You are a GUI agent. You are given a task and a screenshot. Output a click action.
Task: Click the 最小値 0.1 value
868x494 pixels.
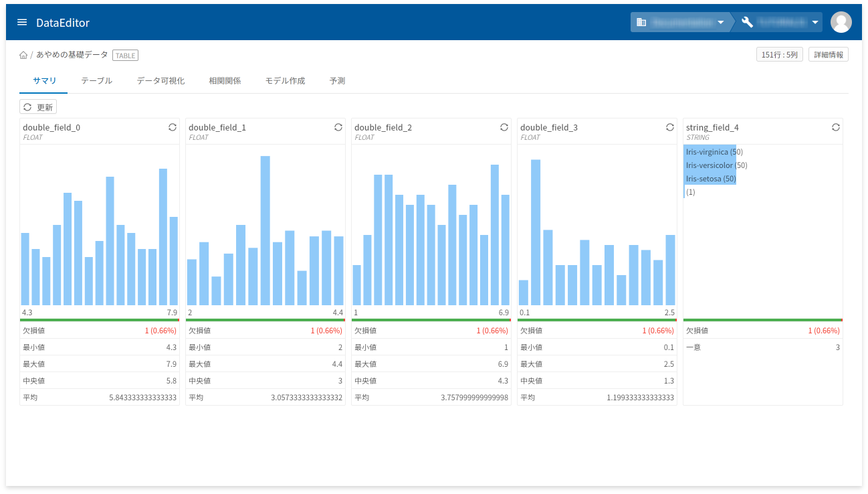[x=669, y=347]
